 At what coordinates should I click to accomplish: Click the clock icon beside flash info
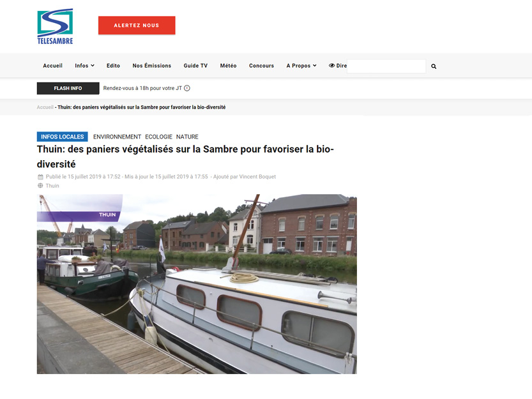point(187,88)
